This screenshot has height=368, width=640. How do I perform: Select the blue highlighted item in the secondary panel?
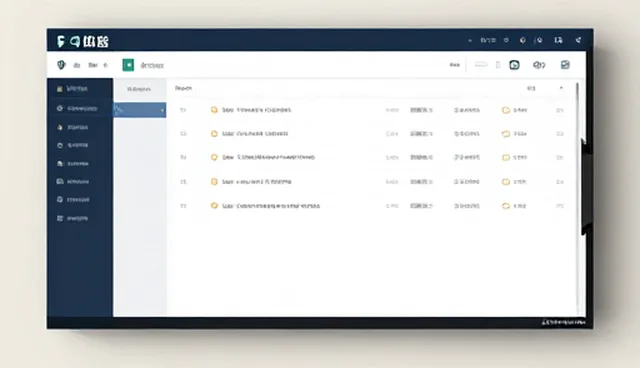(x=140, y=110)
